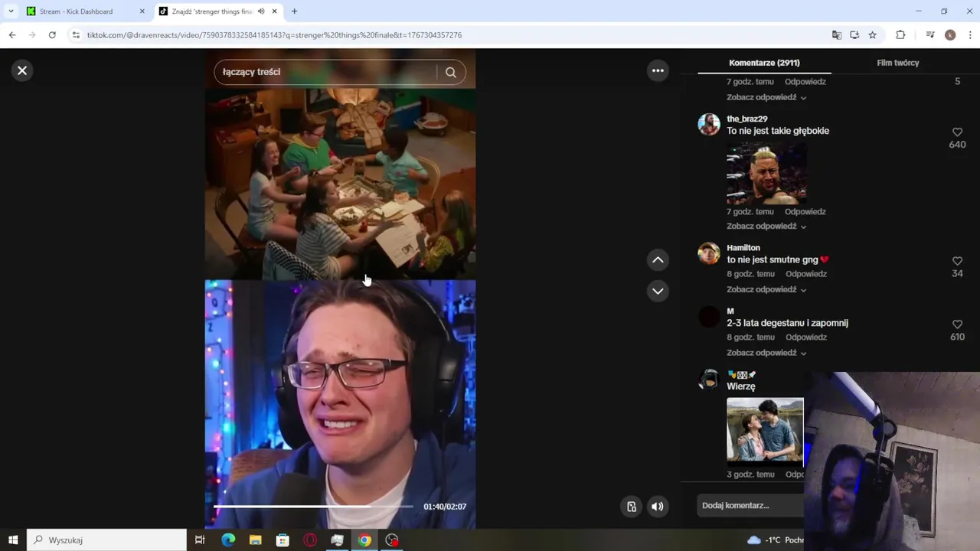
Task: Open the_braz29 username profile
Action: pyautogui.click(x=746, y=119)
